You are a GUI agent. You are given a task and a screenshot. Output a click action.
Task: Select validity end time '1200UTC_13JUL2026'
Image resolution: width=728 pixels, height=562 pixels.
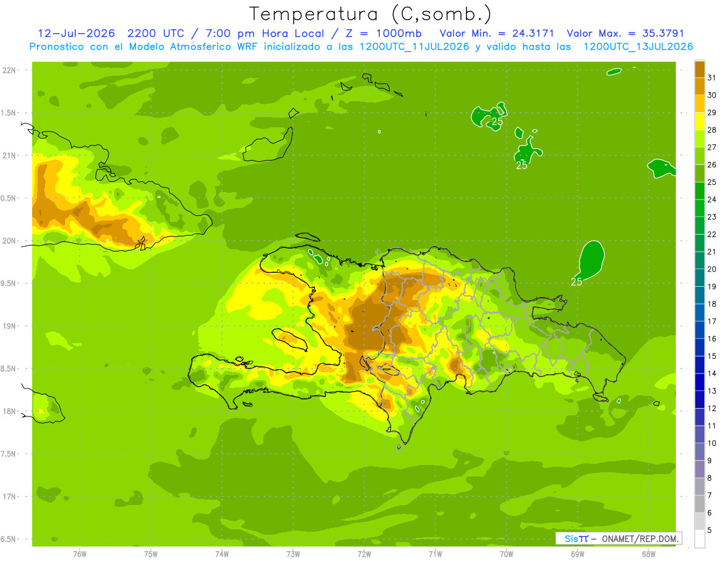tap(638, 47)
